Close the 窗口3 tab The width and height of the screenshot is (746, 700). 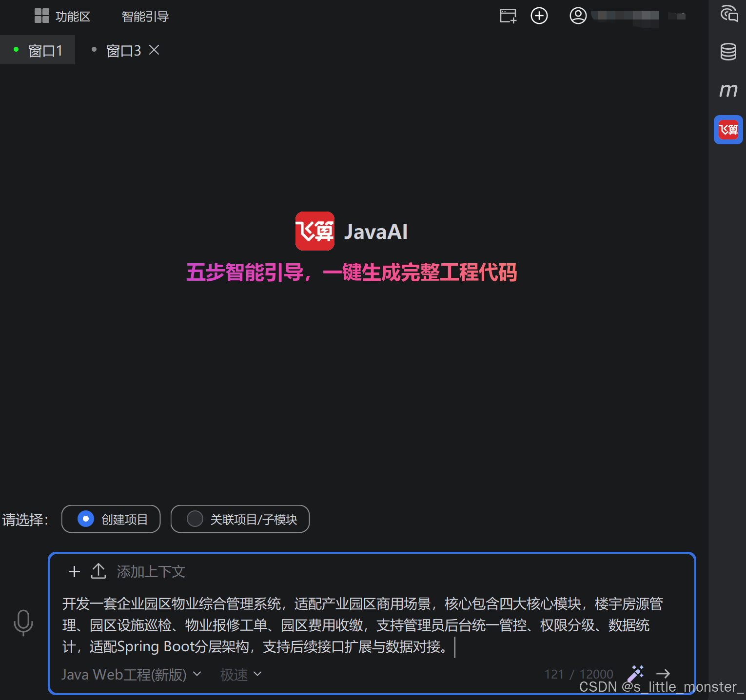[154, 50]
